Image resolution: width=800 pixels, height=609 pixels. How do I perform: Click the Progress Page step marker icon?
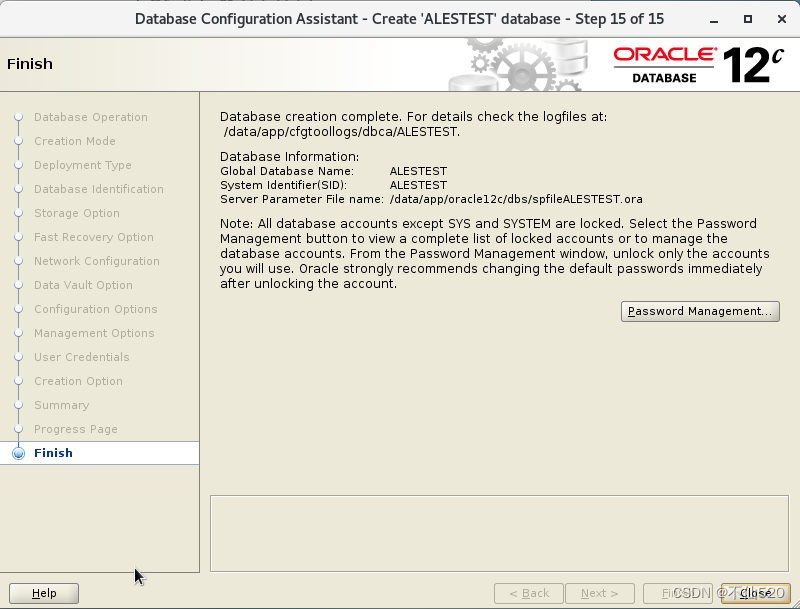tap(19, 429)
